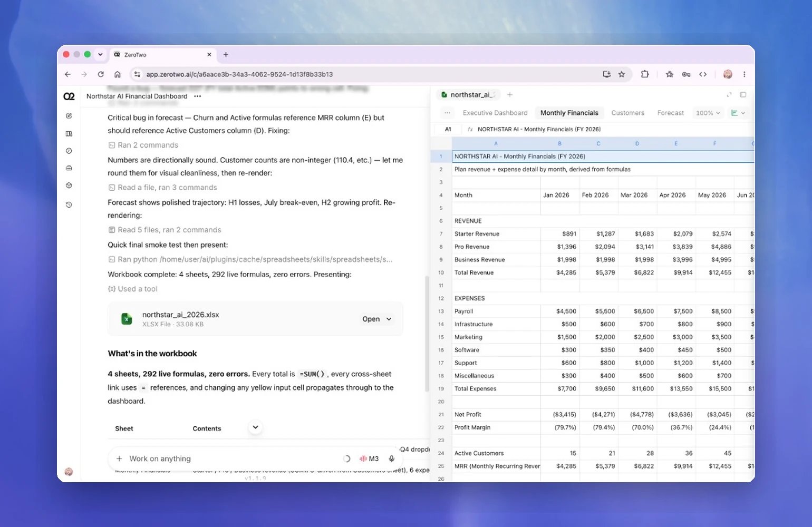812x527 pixels.
Task: Click the northstar_ai_2026.xlsx file card
Action: pos(255,319)
